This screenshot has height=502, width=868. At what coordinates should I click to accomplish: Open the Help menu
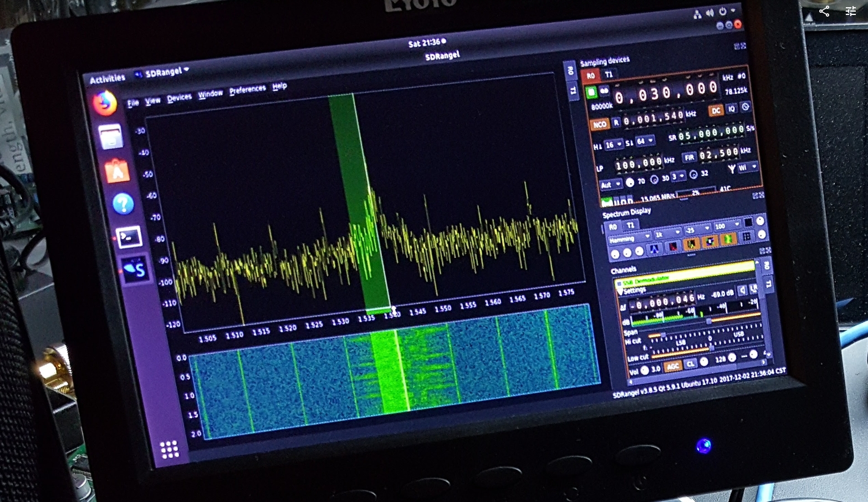tap(279, 86)
